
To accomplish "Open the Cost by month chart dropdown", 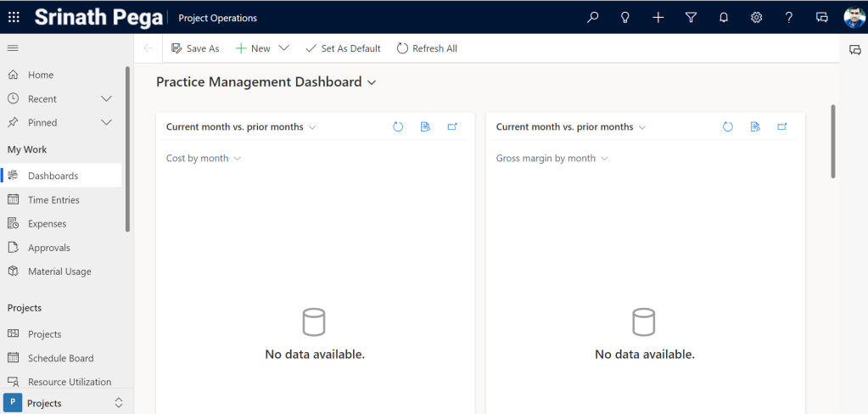I will (x=237, y=159).
